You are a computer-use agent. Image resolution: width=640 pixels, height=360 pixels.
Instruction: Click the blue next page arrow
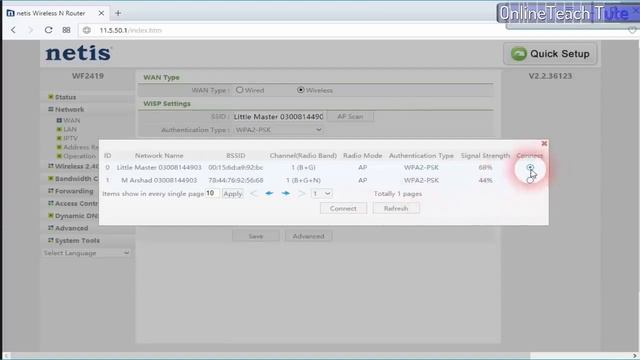point(285,193)
